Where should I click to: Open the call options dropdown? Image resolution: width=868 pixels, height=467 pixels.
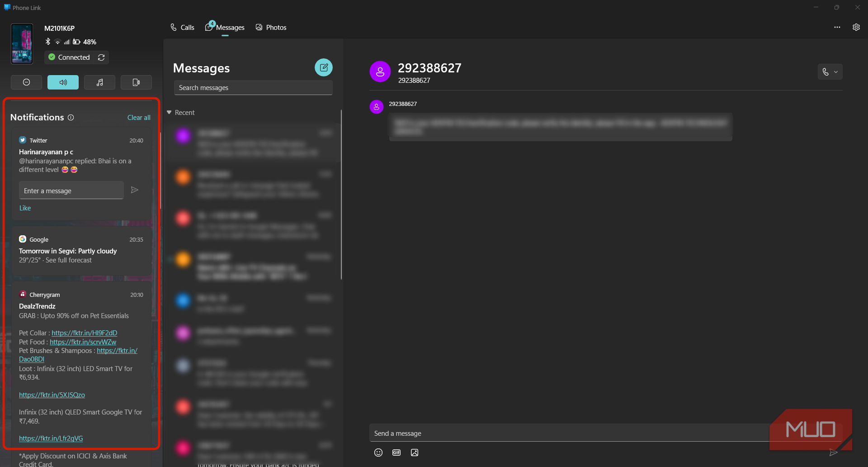pos(830,72)
